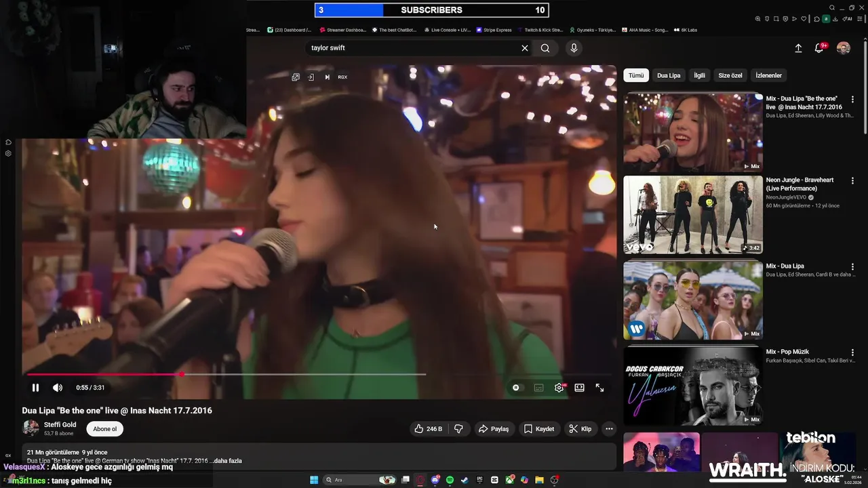Open Steffi Gold channel avatar
The height and width of the screenshot is (488, 868).
pyautogui.click(x=31, y=428)
